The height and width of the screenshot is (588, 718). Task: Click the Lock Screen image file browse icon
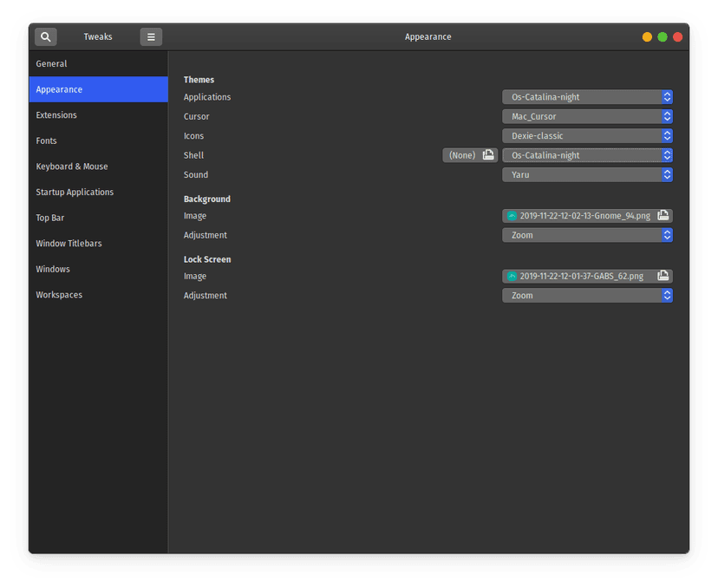(663, 276)
